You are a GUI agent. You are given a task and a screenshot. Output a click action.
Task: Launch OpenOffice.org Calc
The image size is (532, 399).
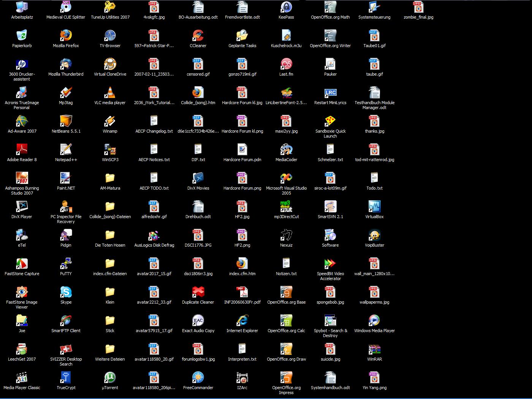click(287, 320)
